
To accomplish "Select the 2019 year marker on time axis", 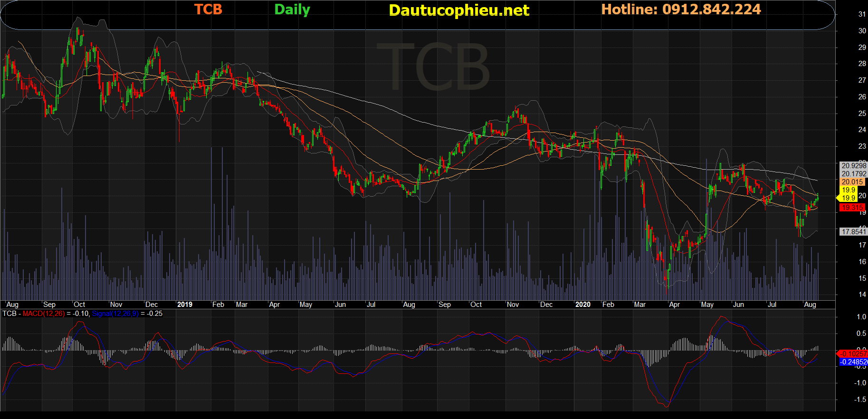I will (184, 305).
